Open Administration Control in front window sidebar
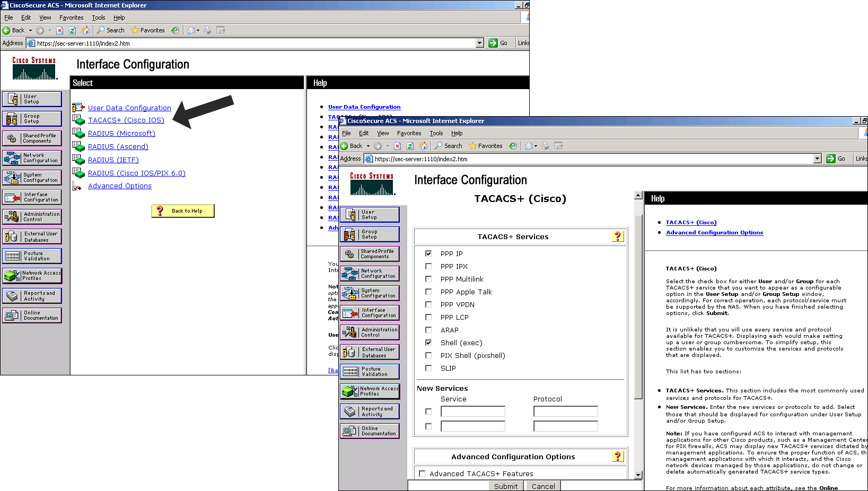The image size is (868, 491). [x=370, y=332]
